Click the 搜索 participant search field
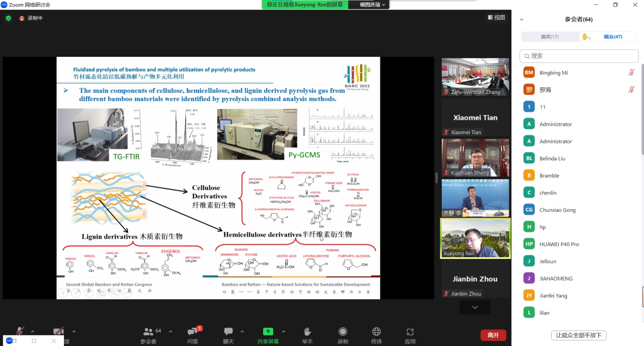Viewport: 644px width, 346px height. (x=579, y=56)
